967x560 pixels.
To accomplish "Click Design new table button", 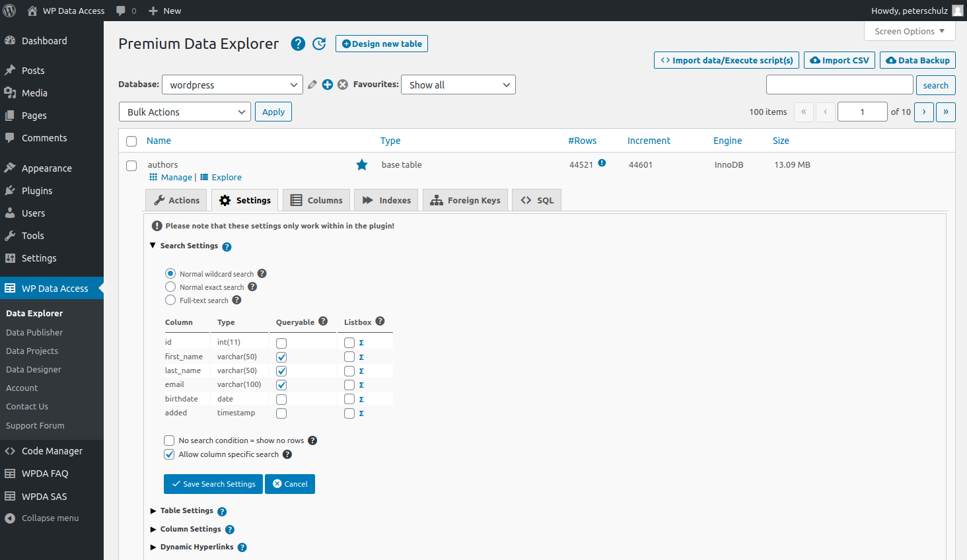I will pos(382,44).
